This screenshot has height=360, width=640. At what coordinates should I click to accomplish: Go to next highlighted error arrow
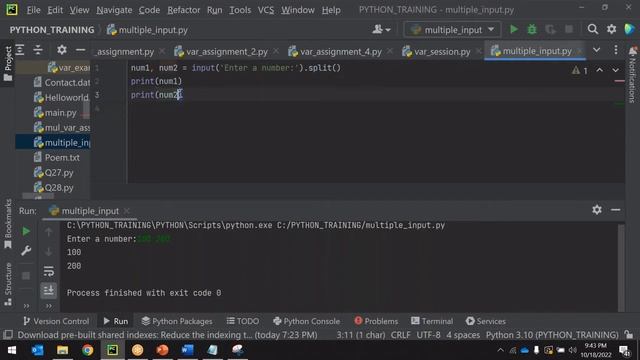click(615, 70)
